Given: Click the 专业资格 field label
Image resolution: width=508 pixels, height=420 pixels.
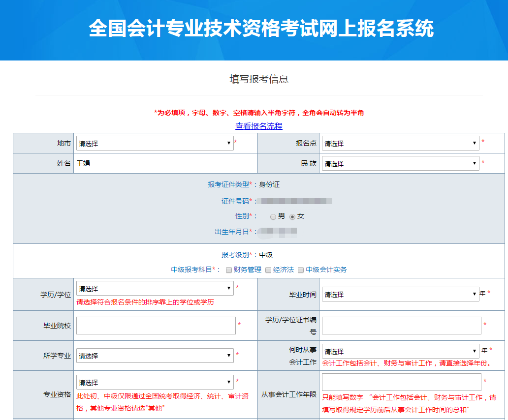Looking at the screenshot, I should [x=57, y=394].
